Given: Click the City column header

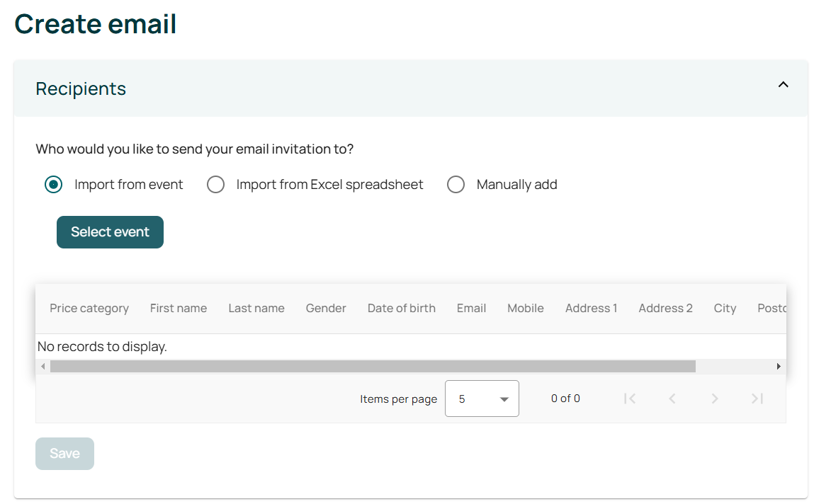Looking at the screenshot, I should click(725, 309).
